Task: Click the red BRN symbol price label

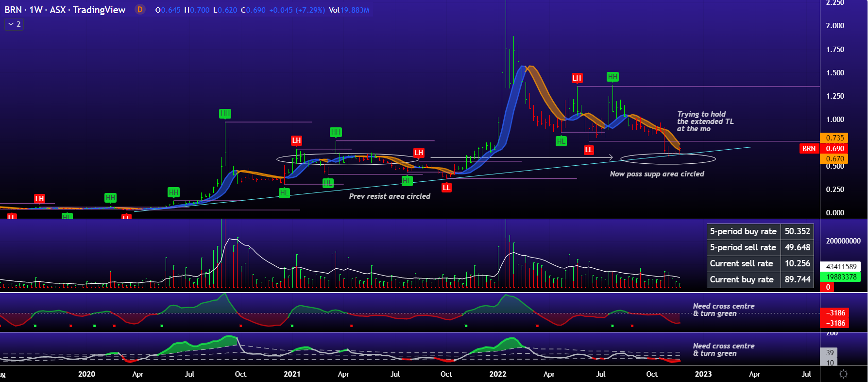Action: coord(809,149)
